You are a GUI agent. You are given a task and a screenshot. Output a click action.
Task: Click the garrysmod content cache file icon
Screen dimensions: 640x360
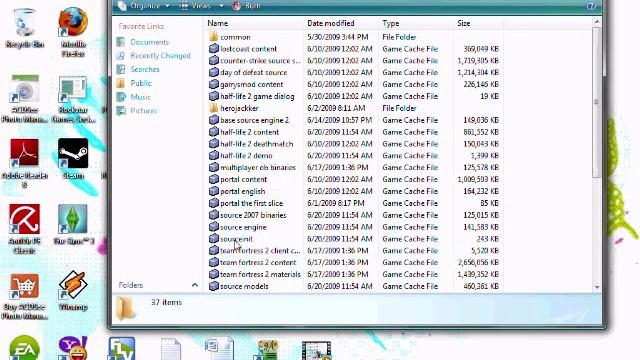[x=213, y=84]
